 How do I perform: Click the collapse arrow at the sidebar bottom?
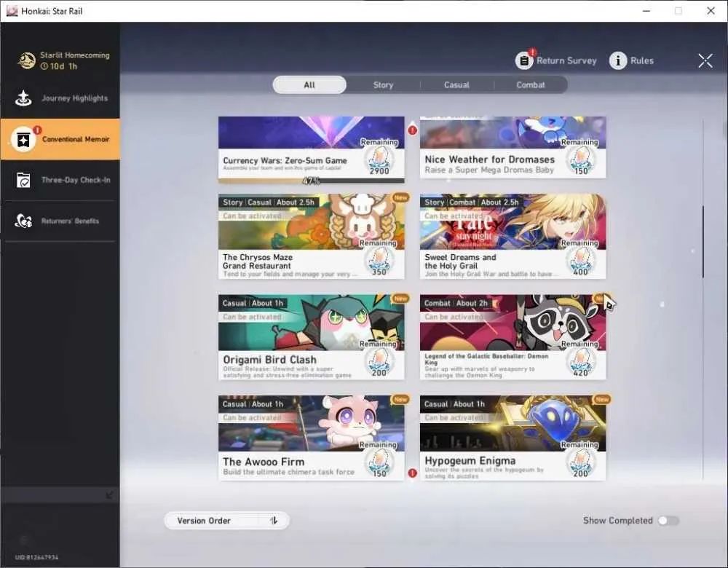point(109,495)
